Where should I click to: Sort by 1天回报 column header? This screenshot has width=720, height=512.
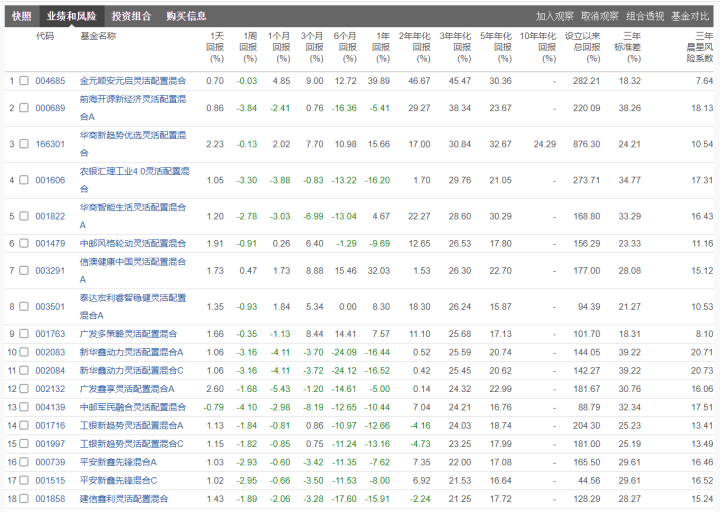coord(215,47)
